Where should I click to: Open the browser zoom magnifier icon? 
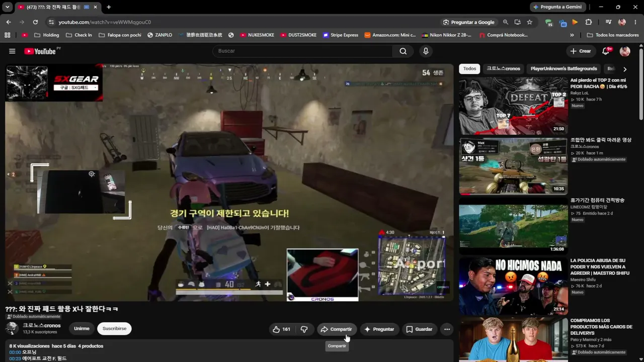tap(506, 22)
